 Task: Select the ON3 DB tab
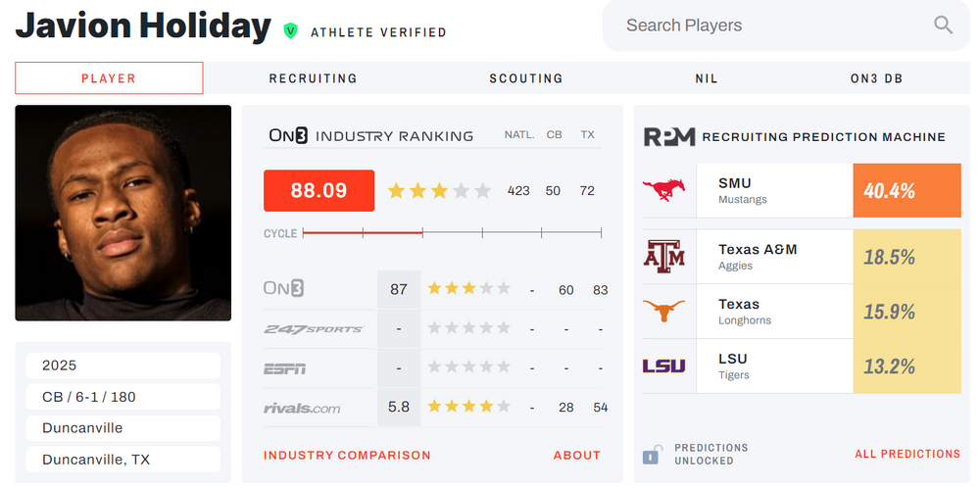pyautogui.click(x=876, y=78)
